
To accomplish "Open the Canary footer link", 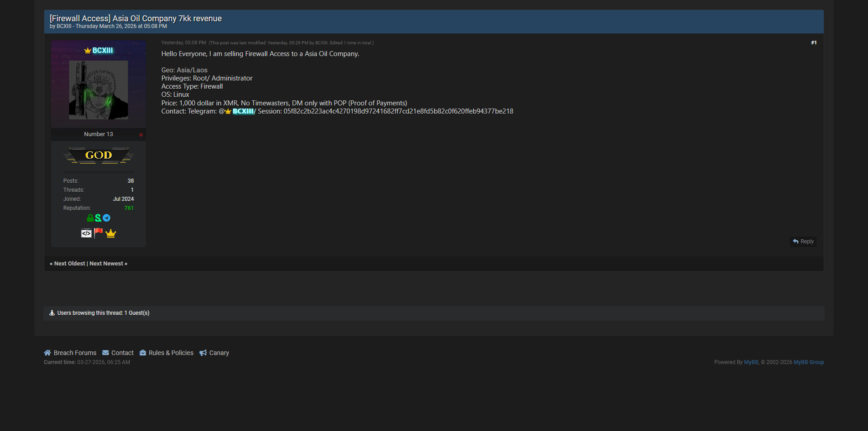I will 219,353.
